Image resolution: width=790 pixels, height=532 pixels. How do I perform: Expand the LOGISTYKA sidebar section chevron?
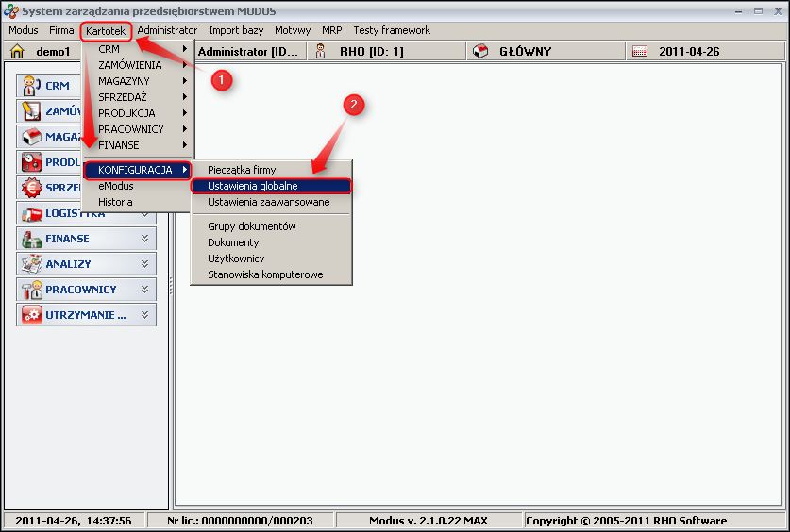145,214
